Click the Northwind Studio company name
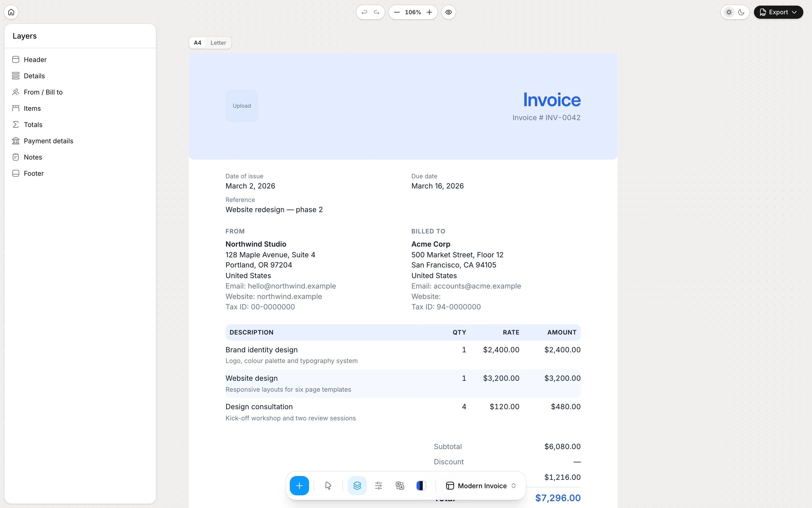The width and height of the screenshot is (812, 508). (256, 244)
